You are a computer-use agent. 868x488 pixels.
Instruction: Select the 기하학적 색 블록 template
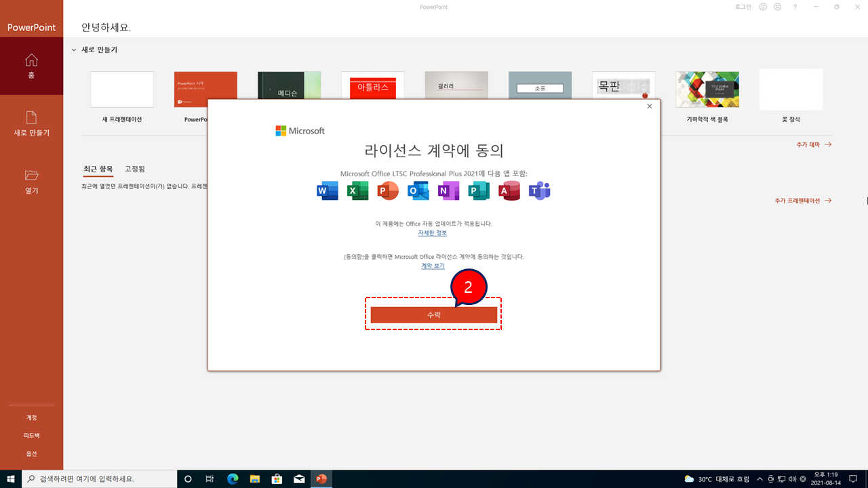[x=707, y=89]
